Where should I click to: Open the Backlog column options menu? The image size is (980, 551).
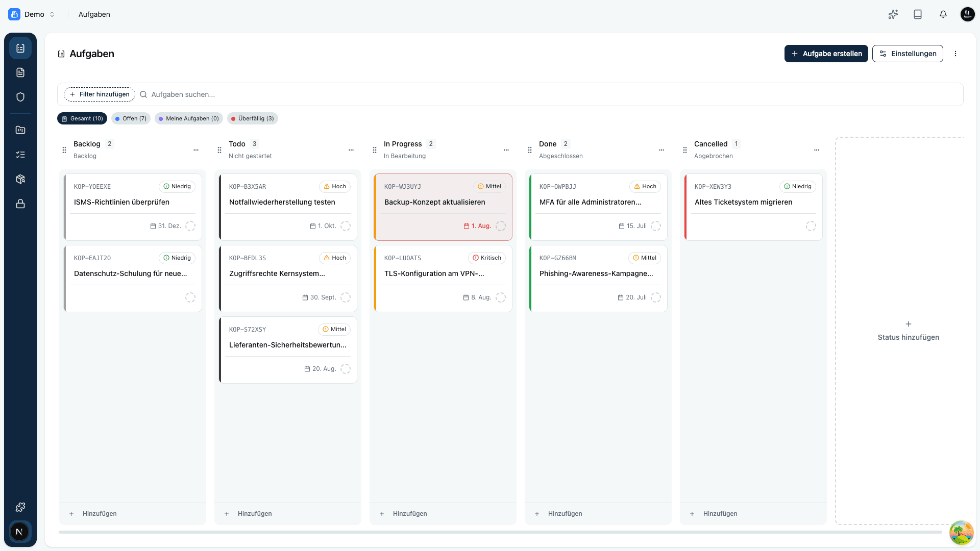[196, 150]
